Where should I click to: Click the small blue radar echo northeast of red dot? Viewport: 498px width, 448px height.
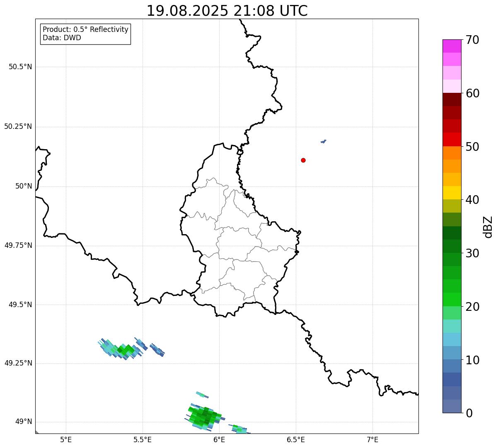pyautogui.click(x=323, y=141)
